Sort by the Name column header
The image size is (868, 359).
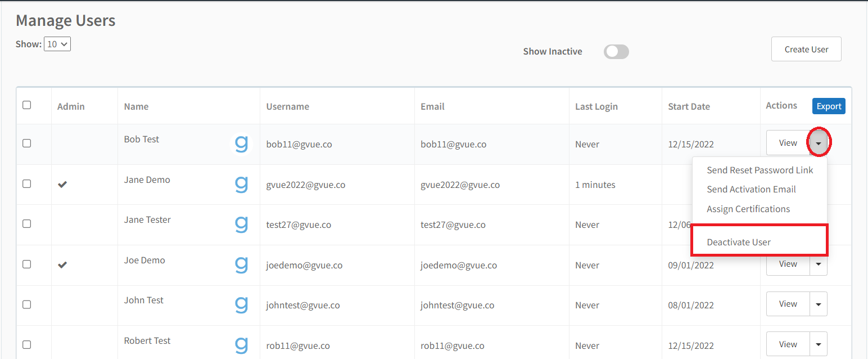136,106
